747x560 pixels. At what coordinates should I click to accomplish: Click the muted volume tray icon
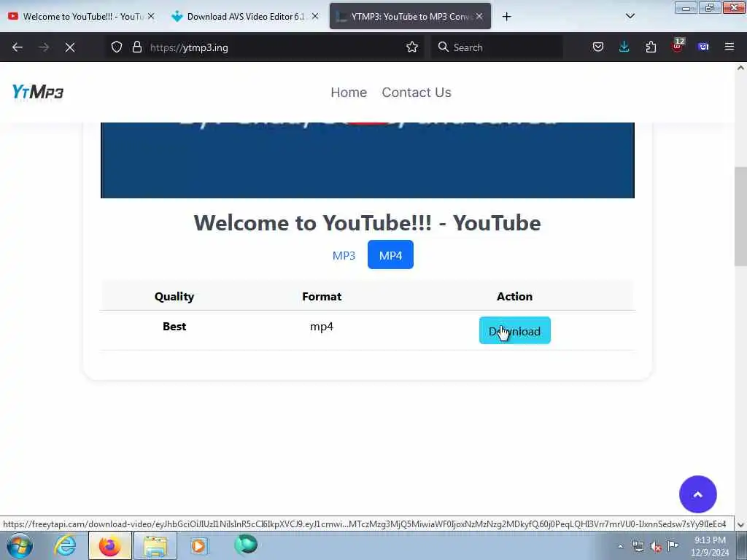656,547
